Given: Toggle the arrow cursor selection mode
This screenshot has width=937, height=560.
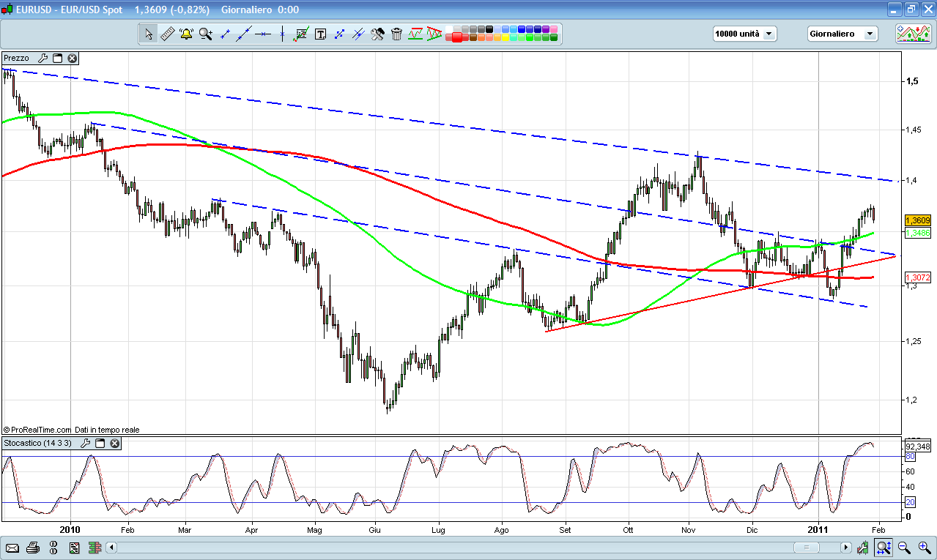Looking at the screenshot, I should (x=149, y=34).
